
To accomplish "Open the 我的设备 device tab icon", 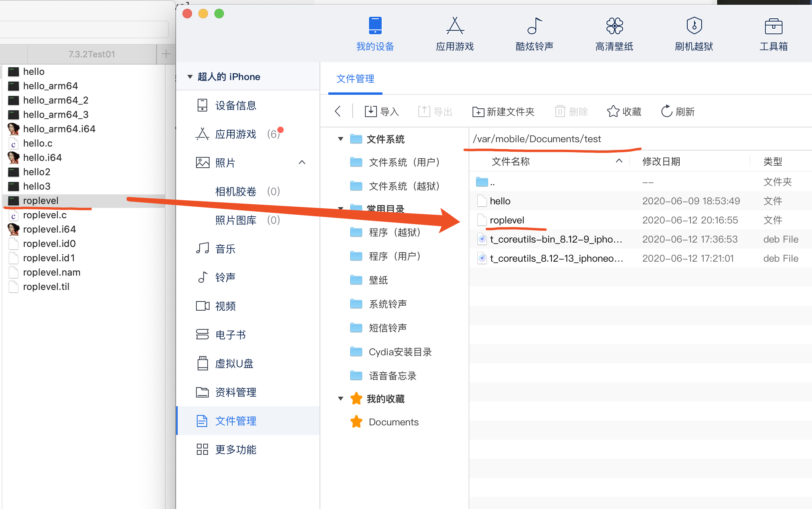I will [375, 25].
